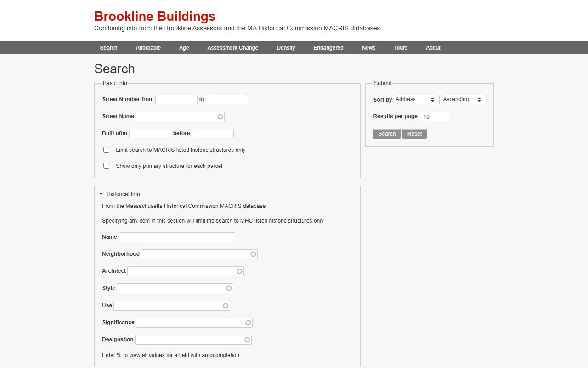Open the Endangered nav item

[x=328, y=48]
